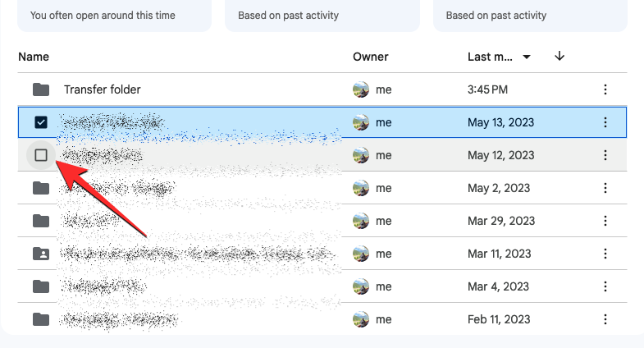The width and height of the screenshot is (644, 348).
Task: Reverse sort direction with the down arrow
Action: [560, 57]
